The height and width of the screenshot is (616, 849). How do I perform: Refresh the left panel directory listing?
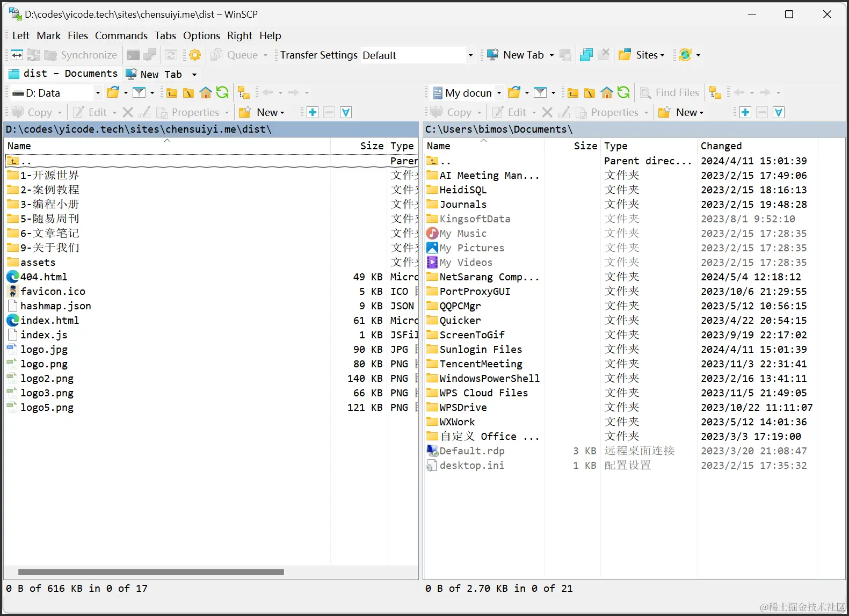[x=222, y=92]
